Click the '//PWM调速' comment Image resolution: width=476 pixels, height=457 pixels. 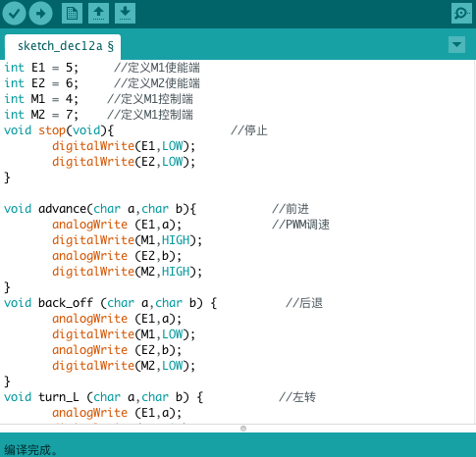tap(300, 225)
